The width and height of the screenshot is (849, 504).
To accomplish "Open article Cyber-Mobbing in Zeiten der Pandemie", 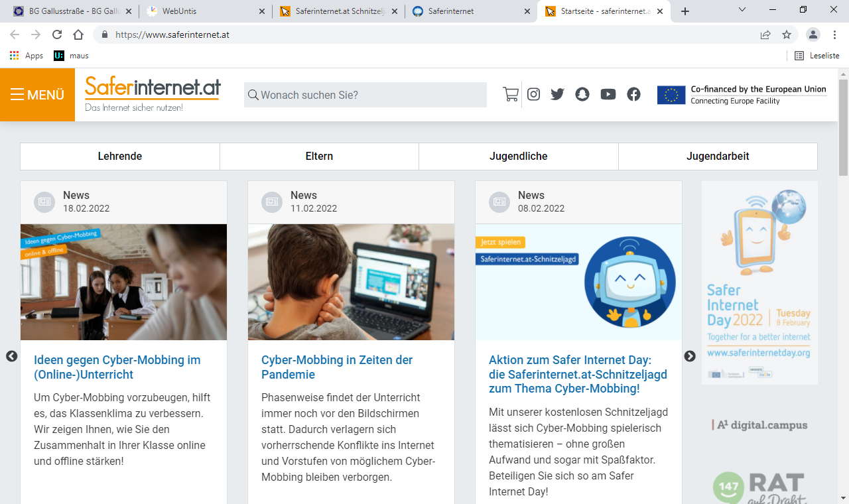I will [x=337, y=367].
